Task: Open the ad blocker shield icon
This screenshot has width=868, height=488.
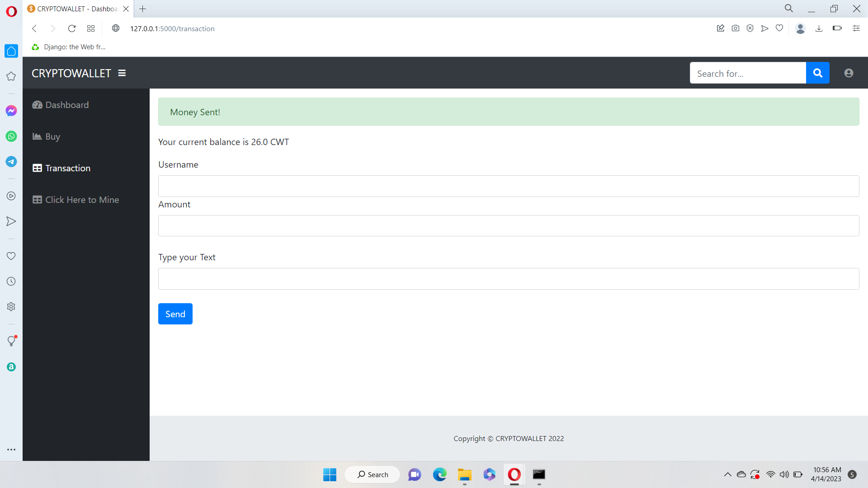Action: click(x=750, y=28)
